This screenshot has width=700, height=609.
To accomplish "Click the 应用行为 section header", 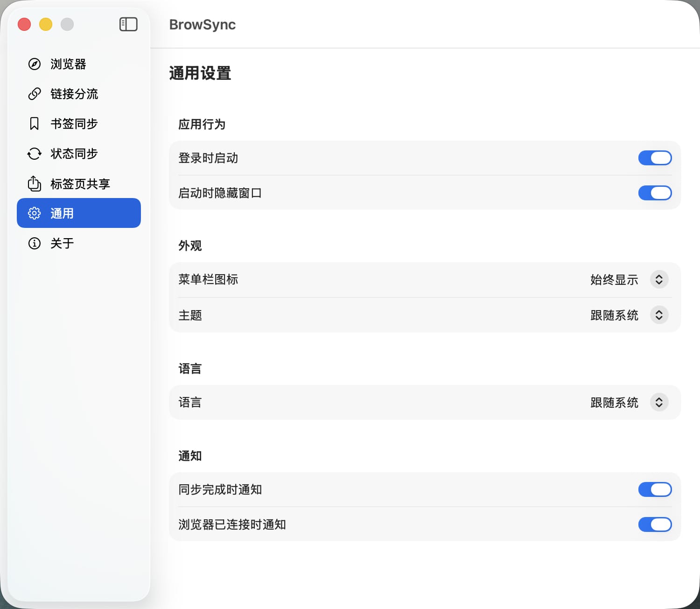I will click(202, 124).
